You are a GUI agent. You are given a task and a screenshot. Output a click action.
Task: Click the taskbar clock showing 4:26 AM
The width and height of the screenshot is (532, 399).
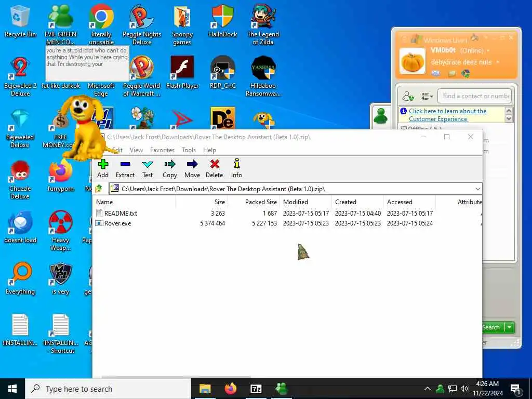point(487,389)
